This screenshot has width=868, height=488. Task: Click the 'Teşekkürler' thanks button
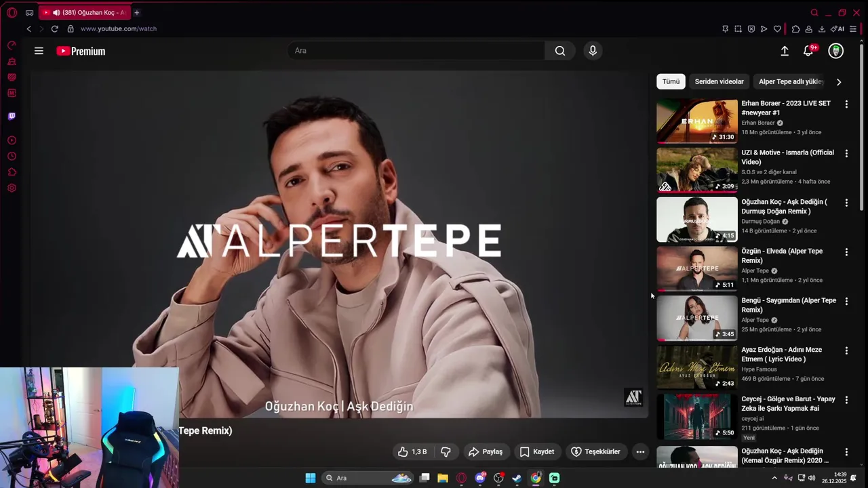(596, 451)
